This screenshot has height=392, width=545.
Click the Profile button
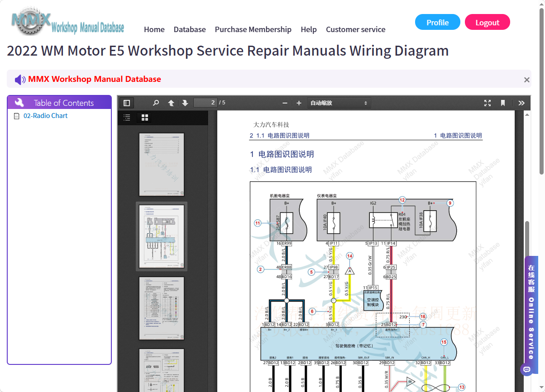click(438, 22)
